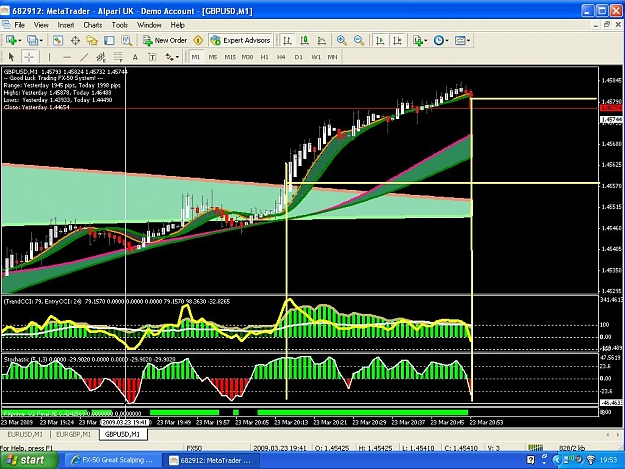Image resolution: width=625 pixels, height=469 pixels.
Task: Open the Tools menu
Action: click(120, 25)
